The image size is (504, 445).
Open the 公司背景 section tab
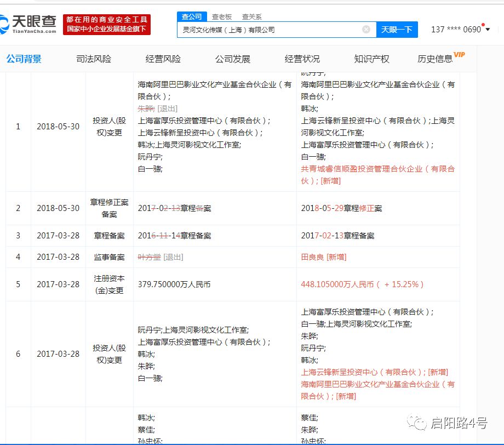24,59
